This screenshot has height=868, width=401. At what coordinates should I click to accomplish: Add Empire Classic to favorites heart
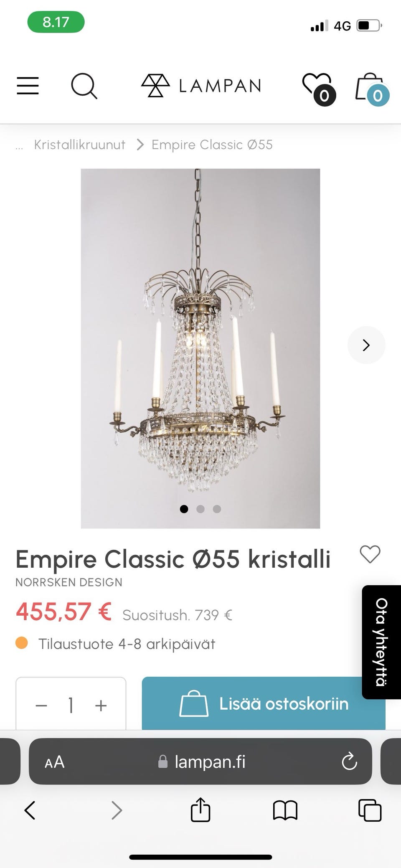(370, 555)
